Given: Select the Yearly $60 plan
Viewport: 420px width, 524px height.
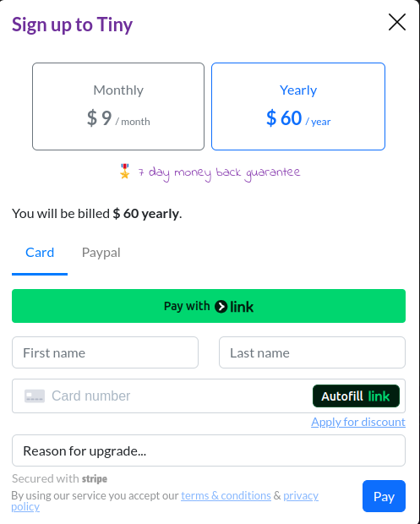Looking at the screenshot, I should coord(298,106).
